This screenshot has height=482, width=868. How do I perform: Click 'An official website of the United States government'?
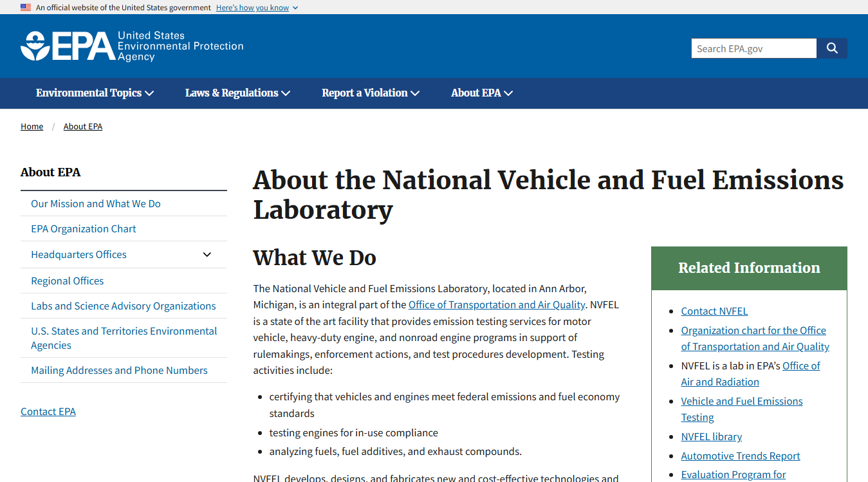coord(124,8)
